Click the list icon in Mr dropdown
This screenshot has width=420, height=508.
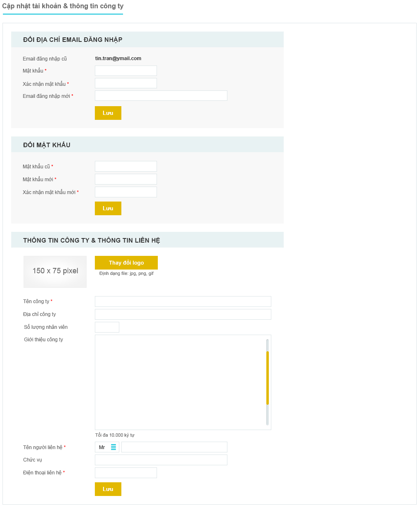113,447
